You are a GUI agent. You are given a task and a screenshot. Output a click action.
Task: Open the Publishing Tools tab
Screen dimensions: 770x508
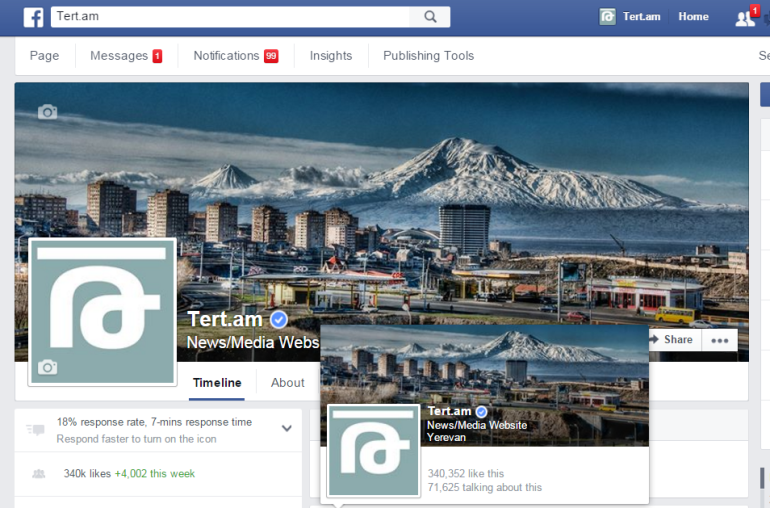point(428,56)
